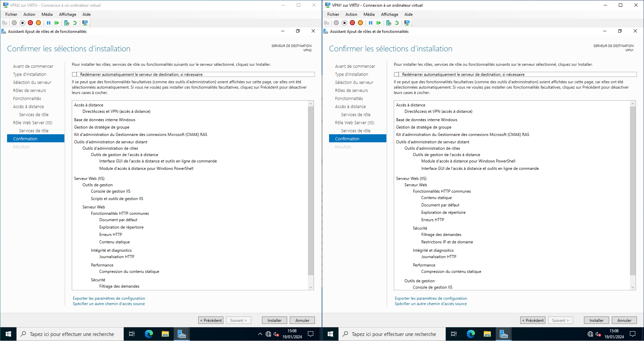The width and height of the screenshot is (644, 341).
Task: Click the scroll-down arrow of VPN1 selections list
Action: click(633, 287)
